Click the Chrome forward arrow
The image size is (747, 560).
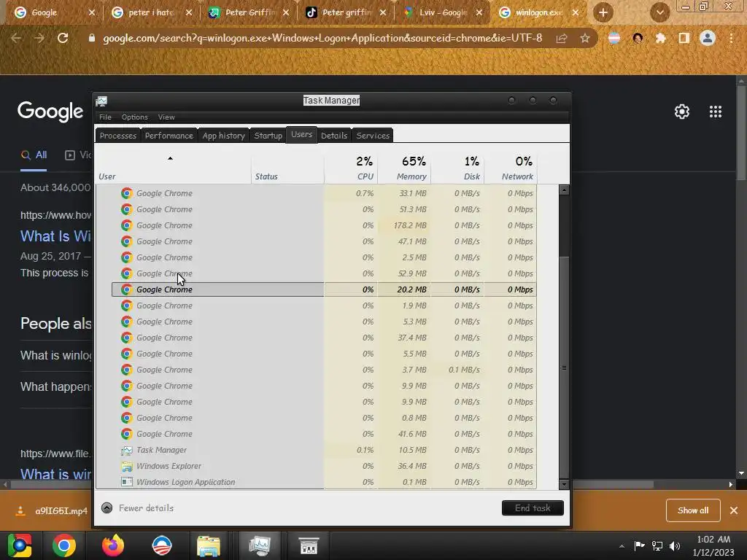39,38
